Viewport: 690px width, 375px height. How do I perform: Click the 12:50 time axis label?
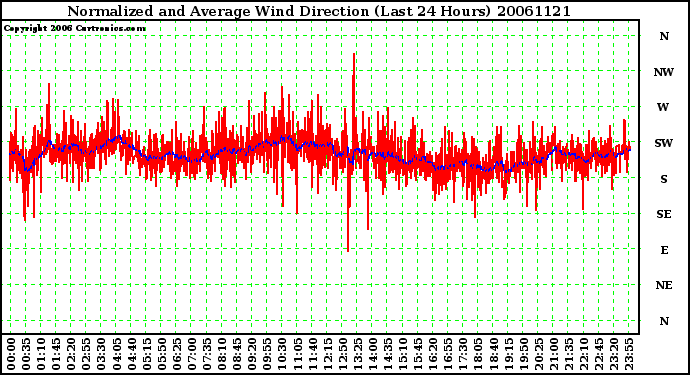[x=343, y=354]
